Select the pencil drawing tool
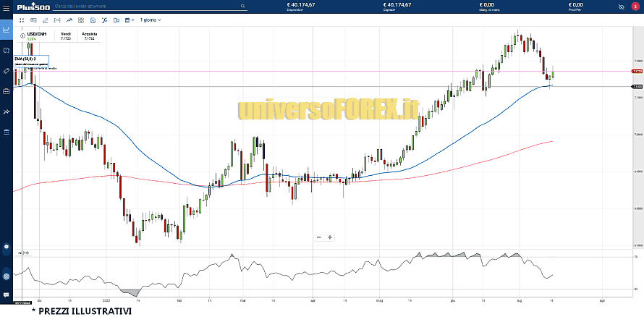The image size is (644, 317). pyautogui.click(x=45, y=20)
